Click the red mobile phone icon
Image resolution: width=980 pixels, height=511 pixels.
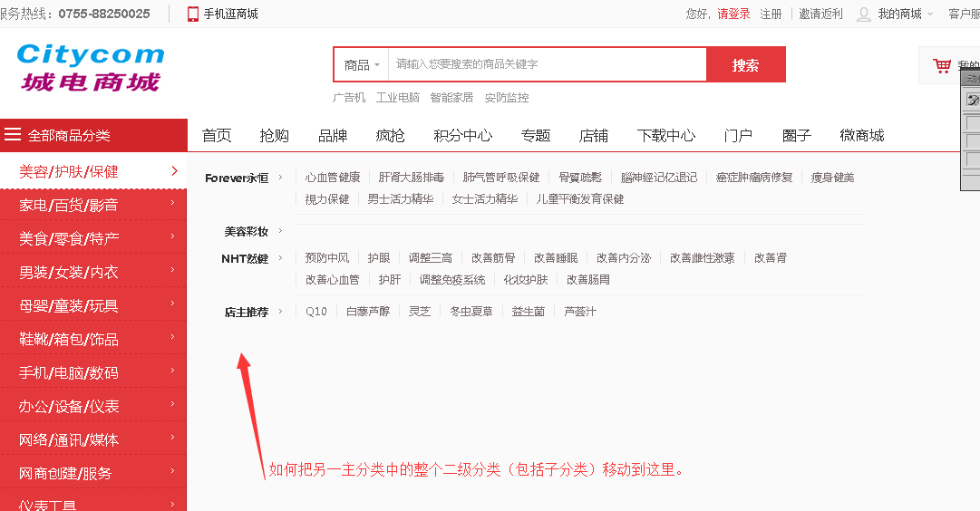(193, 14)
